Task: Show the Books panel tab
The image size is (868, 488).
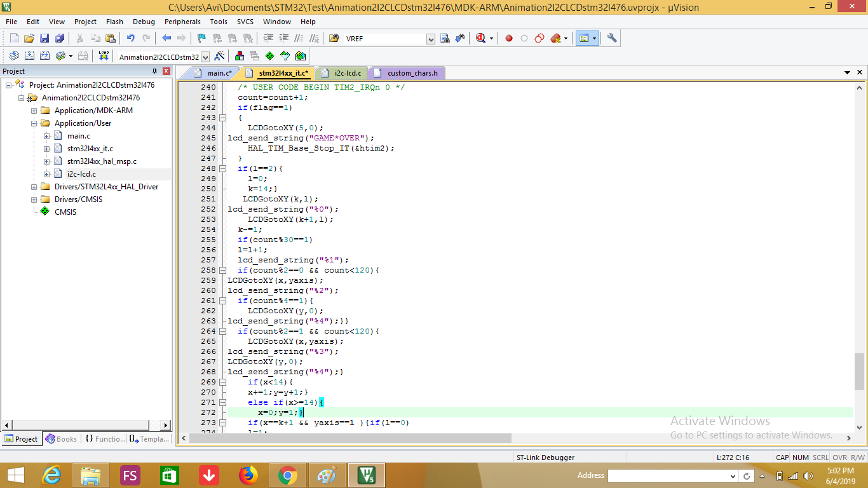Action: click(x=61, y=438)
